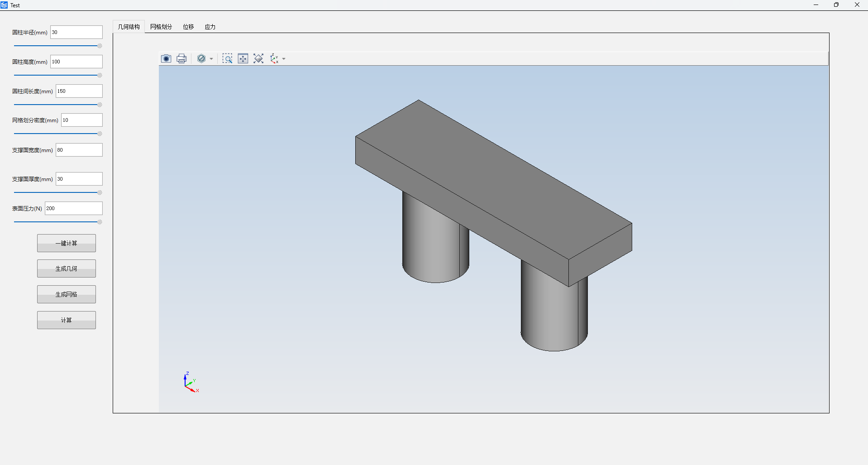Restore down the Test window
This screenshot has width=868, height=465.
[x=836, y=5]
